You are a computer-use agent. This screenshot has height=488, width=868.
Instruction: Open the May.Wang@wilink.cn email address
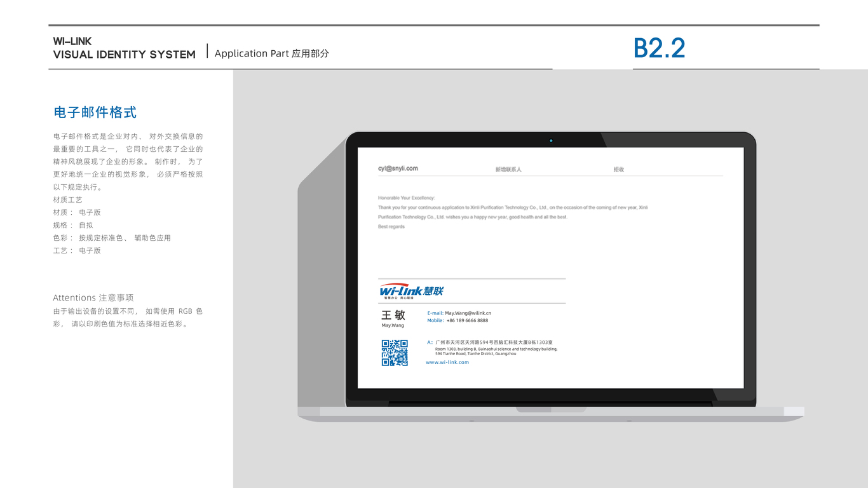click(468, 313)
